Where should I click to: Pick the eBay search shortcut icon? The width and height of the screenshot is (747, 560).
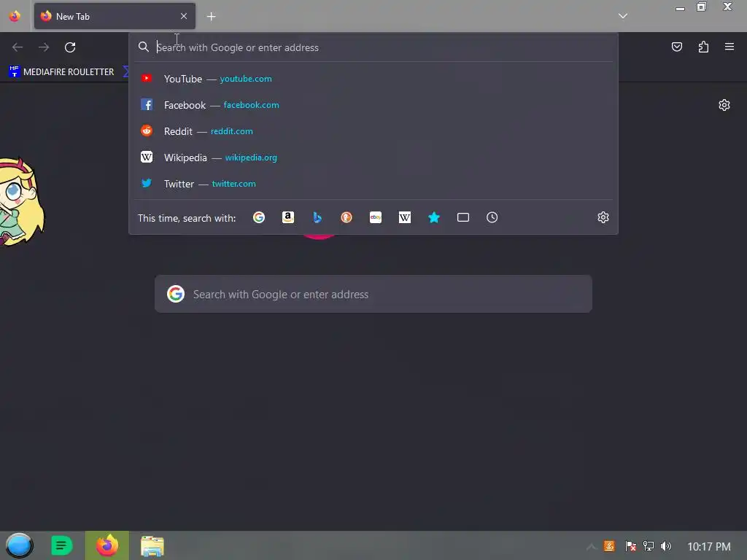376,217
